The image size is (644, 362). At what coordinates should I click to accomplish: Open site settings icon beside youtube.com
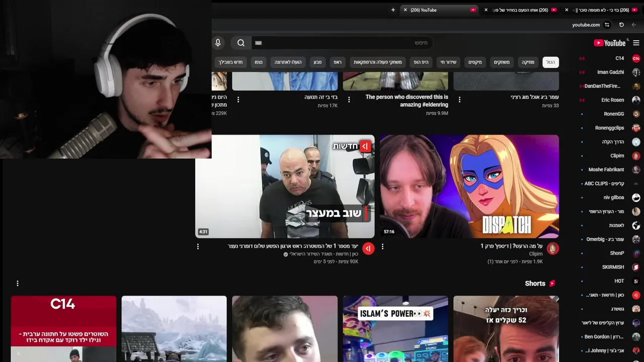[607, 25]
